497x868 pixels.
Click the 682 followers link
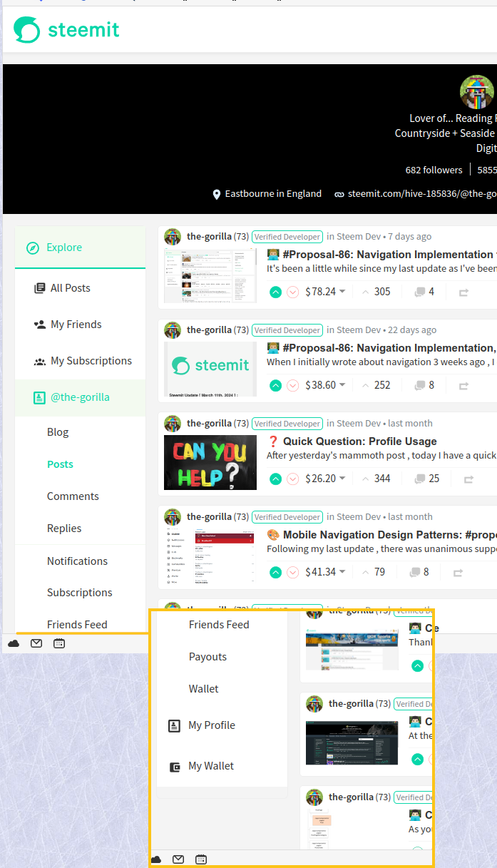(x=434, y=170)
